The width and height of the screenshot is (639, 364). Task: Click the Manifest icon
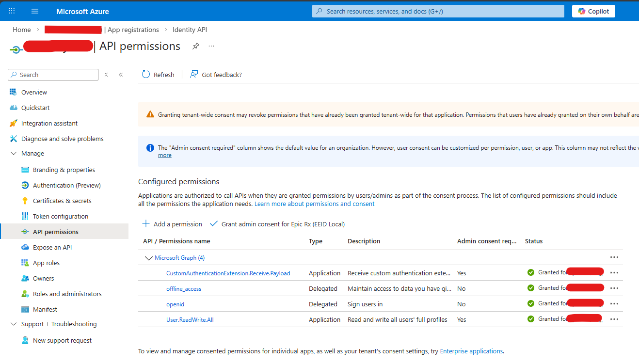pyautogui.click(x=25, y=309)
